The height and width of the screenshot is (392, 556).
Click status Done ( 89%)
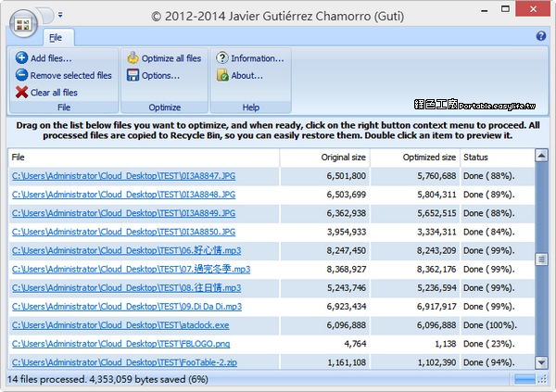pyautogui.click(x=489, y=195)
